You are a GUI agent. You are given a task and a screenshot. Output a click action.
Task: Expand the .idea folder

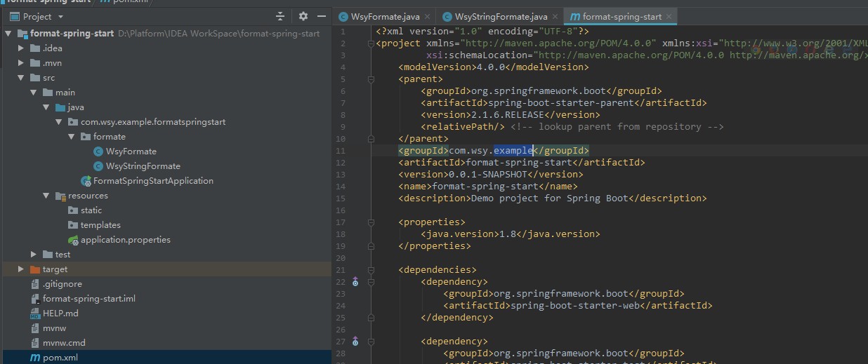[x=21, y=48]
